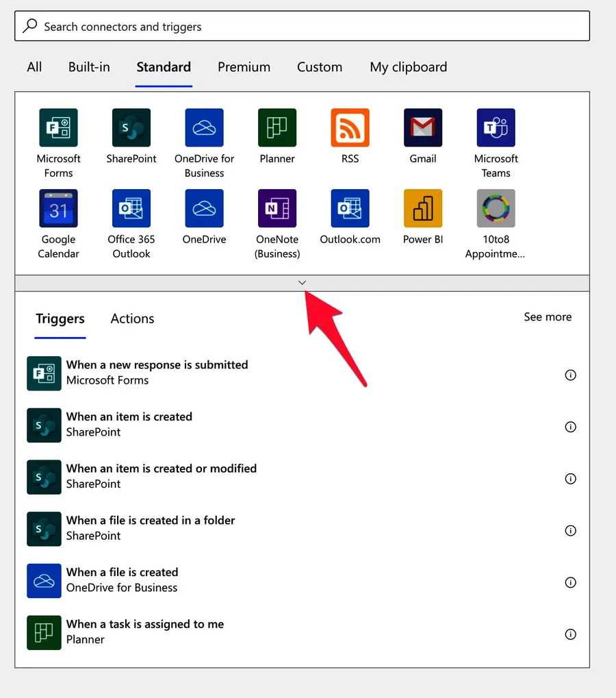Viewport: 616px width, 698px height.
Task: Select the OneDrive for Business connector
Action: 204,127
